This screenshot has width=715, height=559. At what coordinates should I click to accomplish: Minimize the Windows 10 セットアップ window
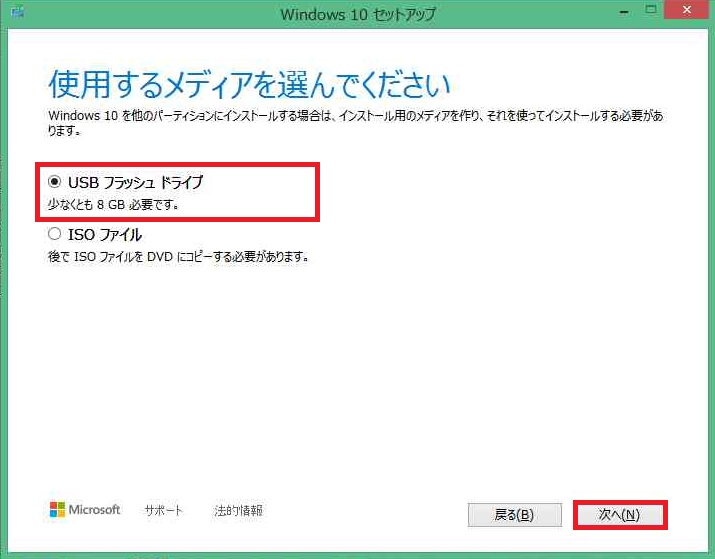tap(624, 12)
